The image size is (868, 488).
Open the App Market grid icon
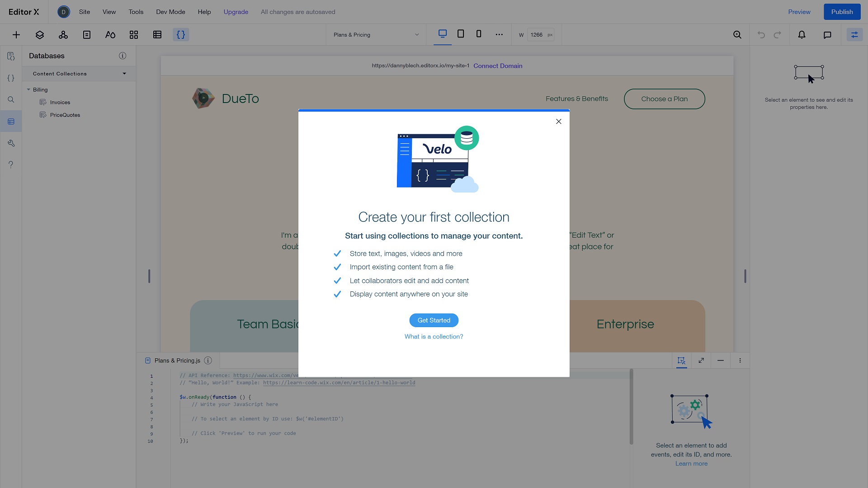click(134, 35)
